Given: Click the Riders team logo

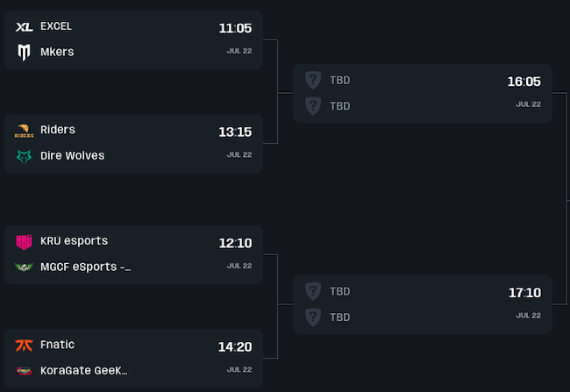Looking at the screenshot, I should click(24, 131).
